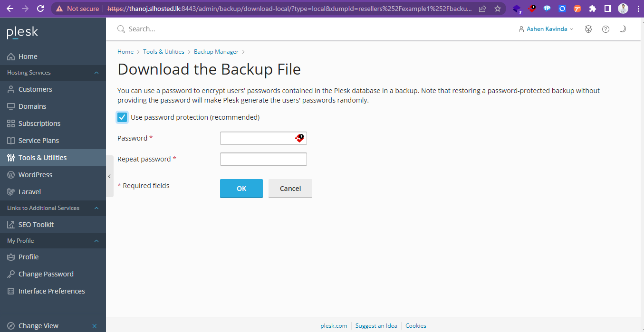Open the Ashen Kavinda account dropdown
Image resolution: width=644 pixels, height=332 pixels.
[546, 29]
